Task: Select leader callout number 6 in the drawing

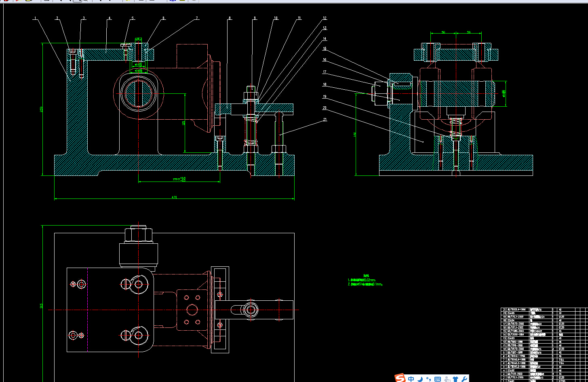Action: click(x=164, y=18)
